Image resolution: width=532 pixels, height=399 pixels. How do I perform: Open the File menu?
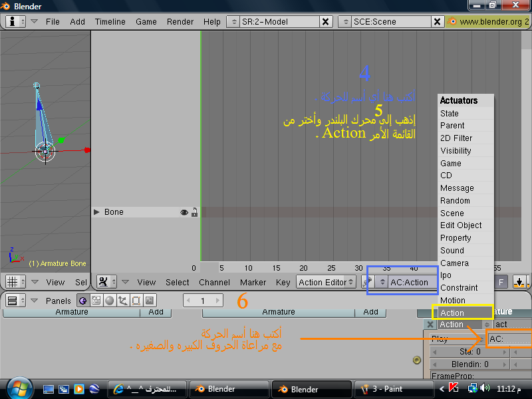53,22
